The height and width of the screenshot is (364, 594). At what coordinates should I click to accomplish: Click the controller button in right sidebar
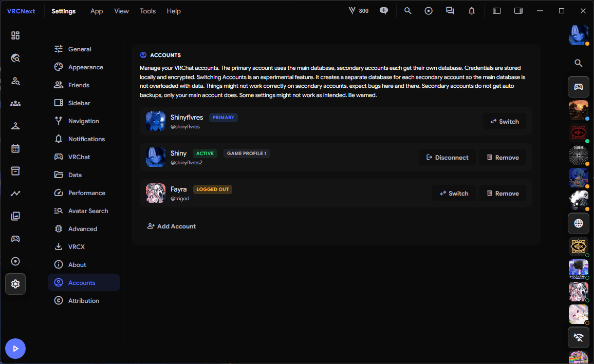[578, 87]
